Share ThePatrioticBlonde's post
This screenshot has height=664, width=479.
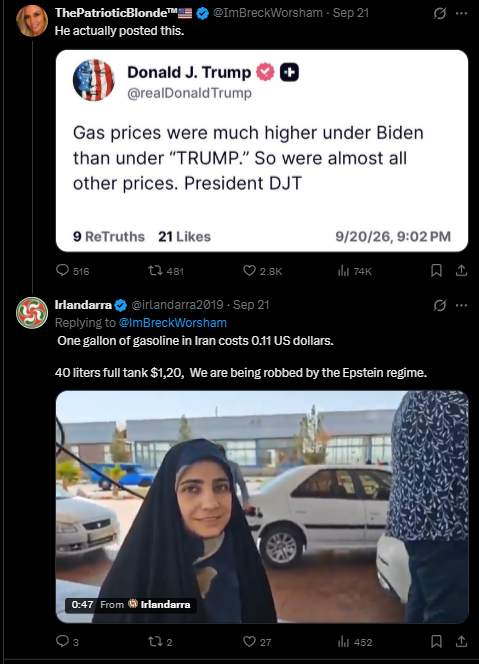click(461, 270)
